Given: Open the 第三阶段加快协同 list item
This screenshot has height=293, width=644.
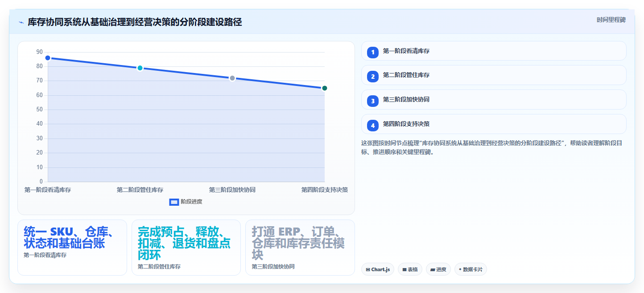Looking at the screenshot, I should click(x=494, y=100).
